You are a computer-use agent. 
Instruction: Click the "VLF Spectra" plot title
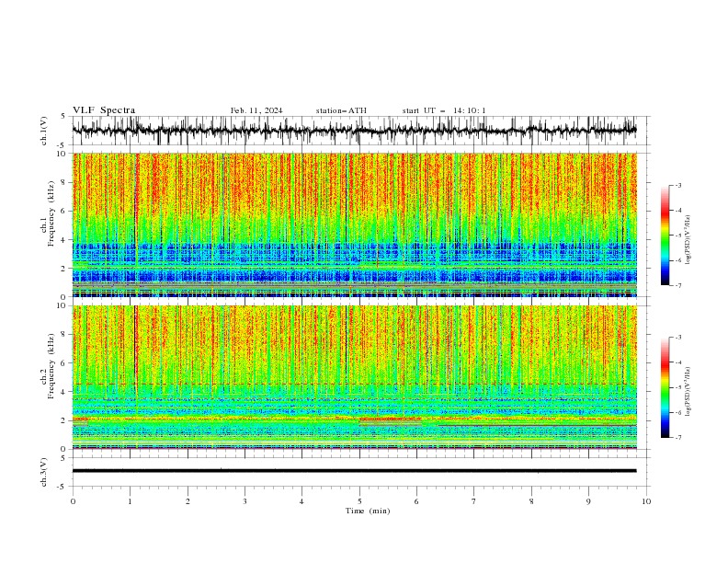(x=104, y=110)
